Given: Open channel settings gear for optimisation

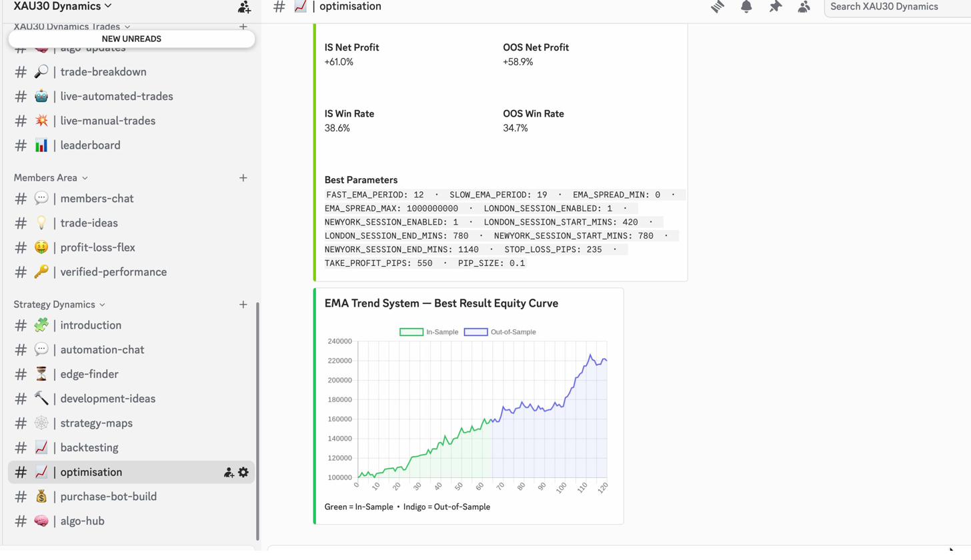Looking at the screenshot, I should click(x=243, y=471).
